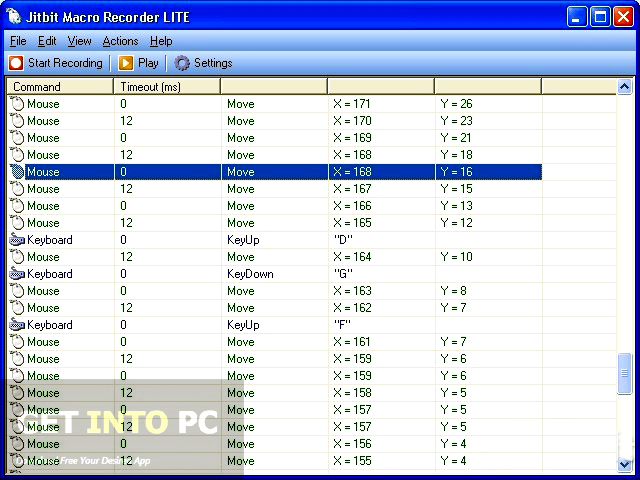Select the X = 155 cell
This screenshot has width=640, height=480.
352,461
